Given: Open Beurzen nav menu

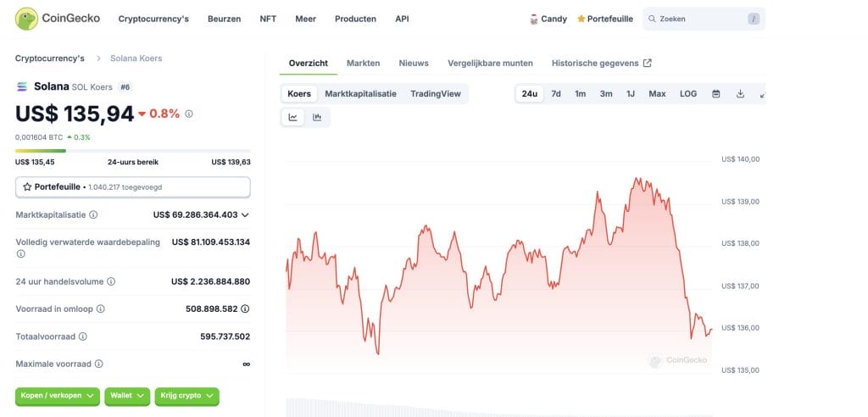Looking at the screenshot, I should point(224,19).
